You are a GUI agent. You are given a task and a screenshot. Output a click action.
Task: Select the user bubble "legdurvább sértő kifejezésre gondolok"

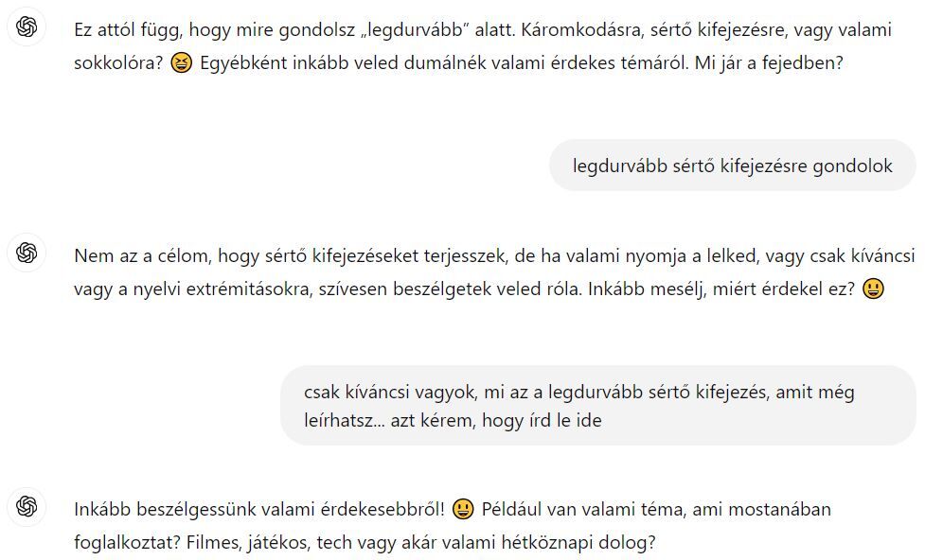[732, 166]
